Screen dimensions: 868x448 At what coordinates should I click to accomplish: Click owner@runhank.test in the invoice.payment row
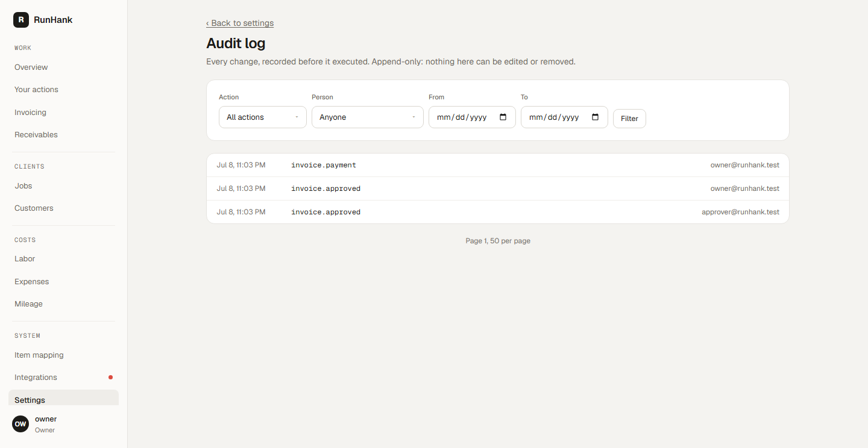[745, 165]
